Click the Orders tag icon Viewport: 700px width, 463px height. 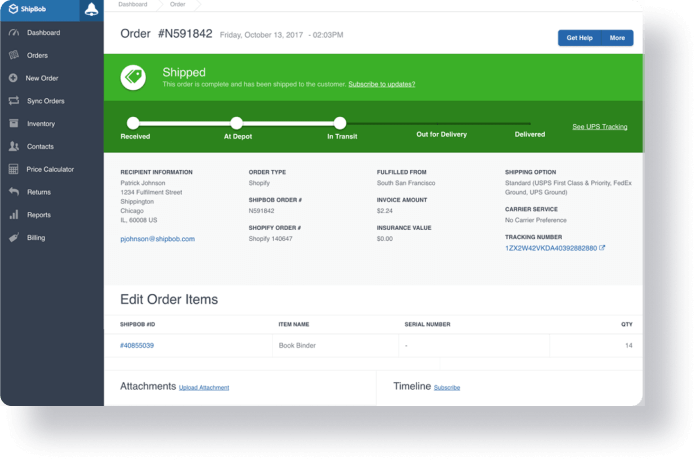pyautogui.click(x=14, y=55)
